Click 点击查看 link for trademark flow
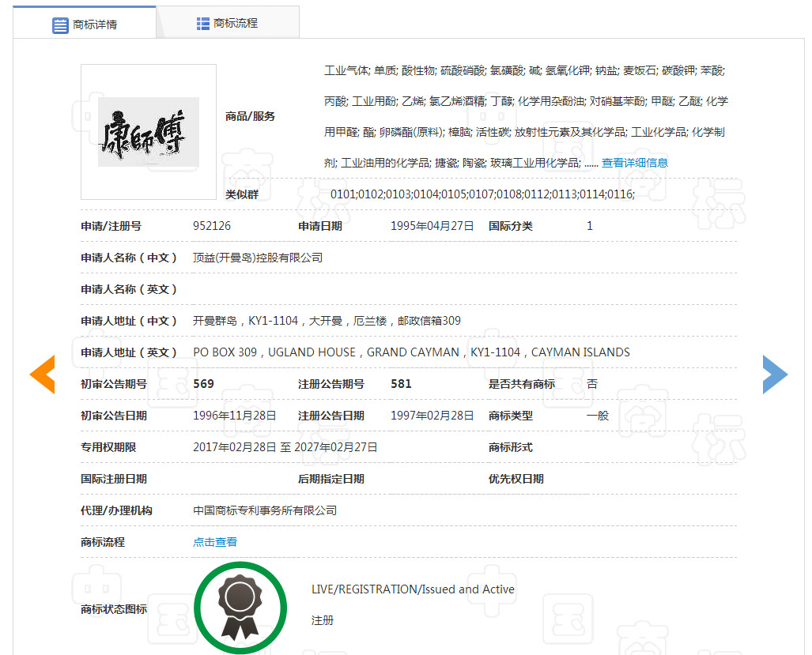Screen dimensions: 812x655 pyautogui.click(x=215, y=542)
